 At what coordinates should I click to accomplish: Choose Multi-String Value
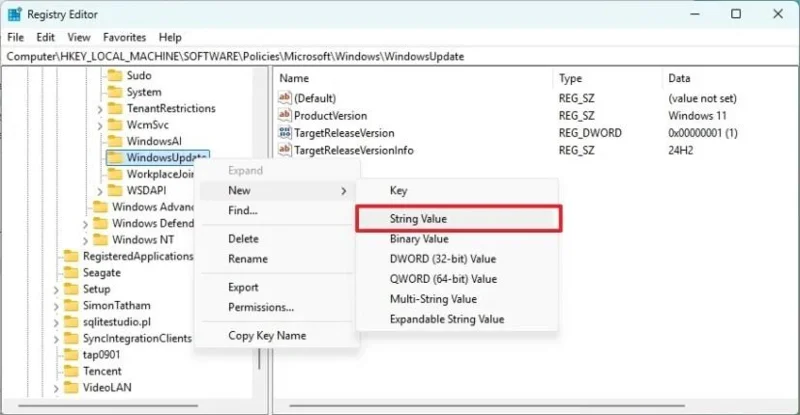(457, 299)
